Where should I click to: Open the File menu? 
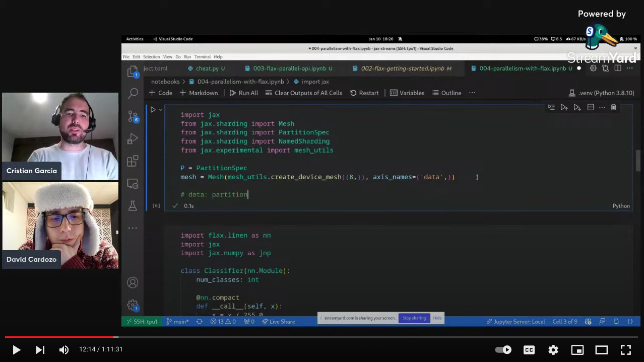[126, 57]
